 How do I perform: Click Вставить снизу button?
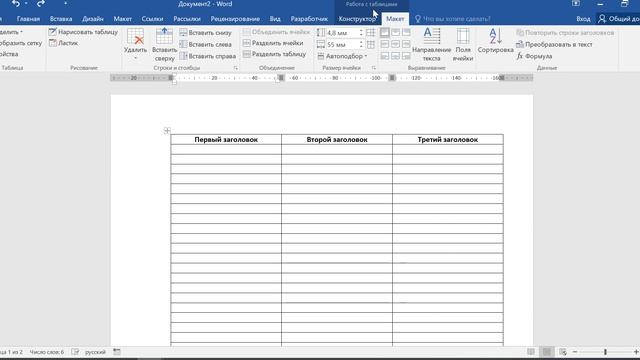click(x=206, y=33)
